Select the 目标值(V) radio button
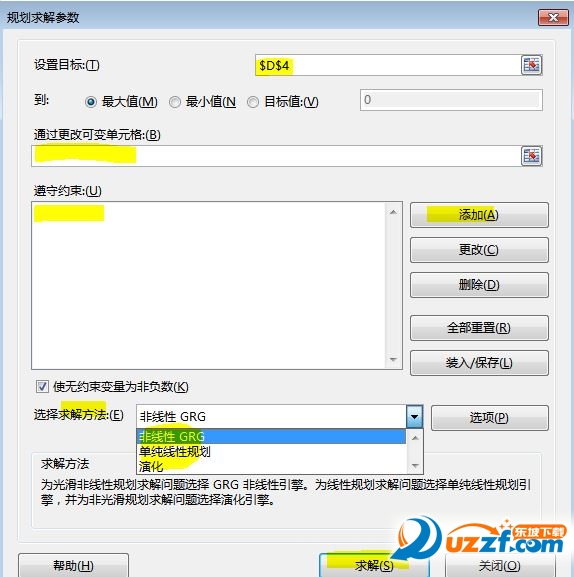The image size is (574, 577). click(253, 102)
